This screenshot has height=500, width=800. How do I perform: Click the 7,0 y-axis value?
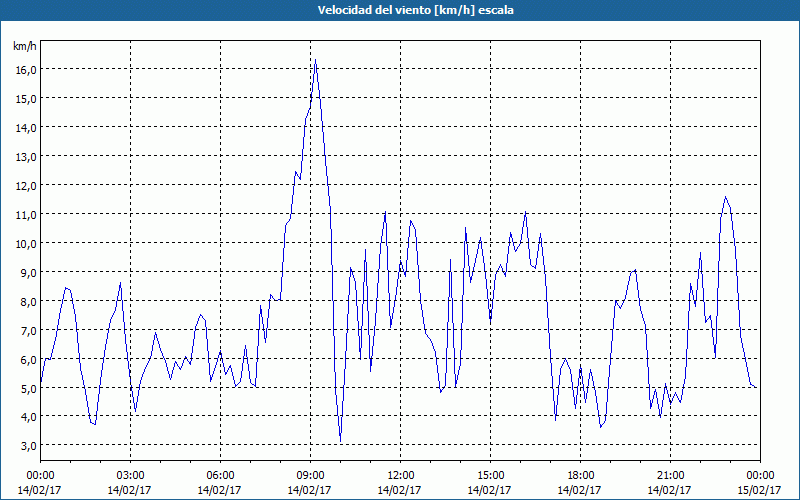tap(28, 330)
